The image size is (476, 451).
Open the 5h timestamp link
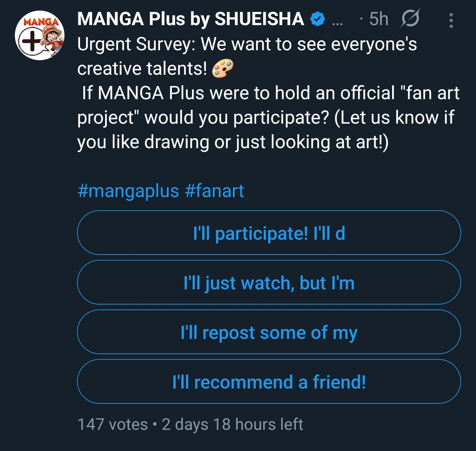(378, 19)
